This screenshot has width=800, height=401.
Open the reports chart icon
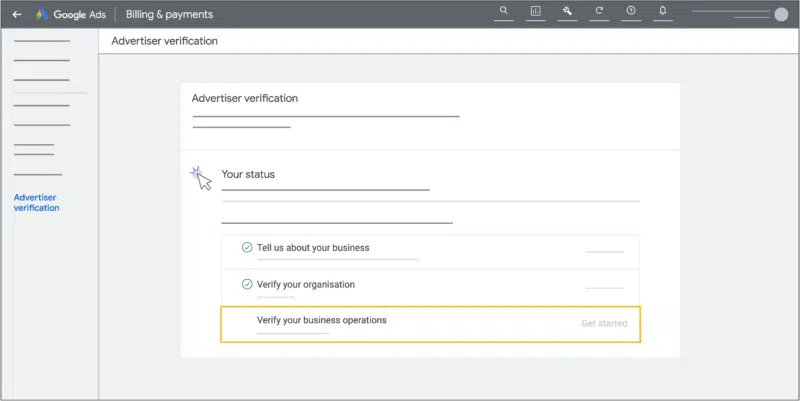coord(535,11)
